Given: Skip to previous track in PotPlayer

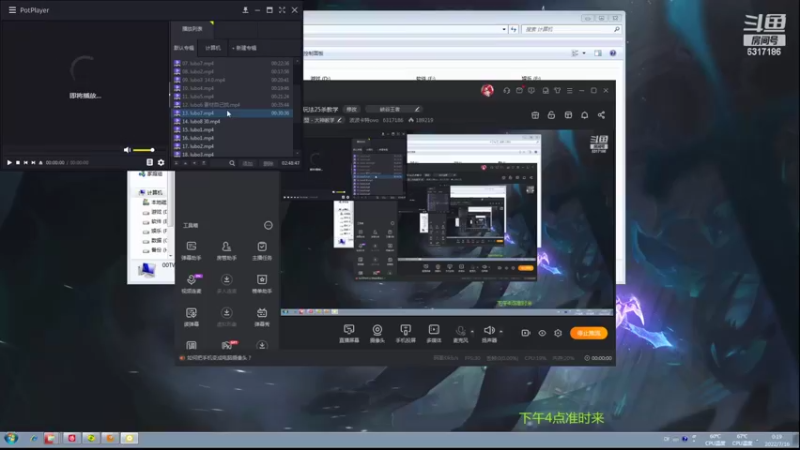Looking at the screenshot, I should point(26,162).
